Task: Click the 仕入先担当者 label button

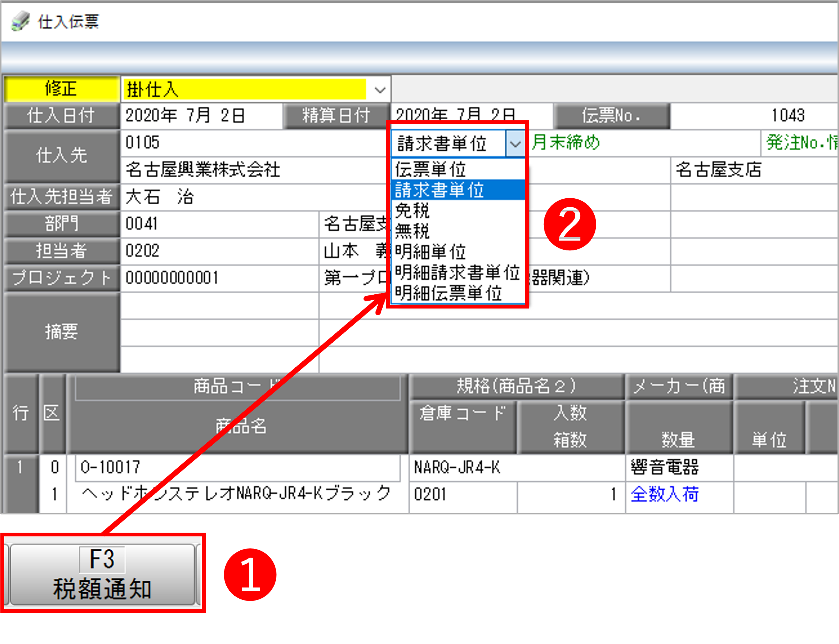Action: [x=61, y=197]
